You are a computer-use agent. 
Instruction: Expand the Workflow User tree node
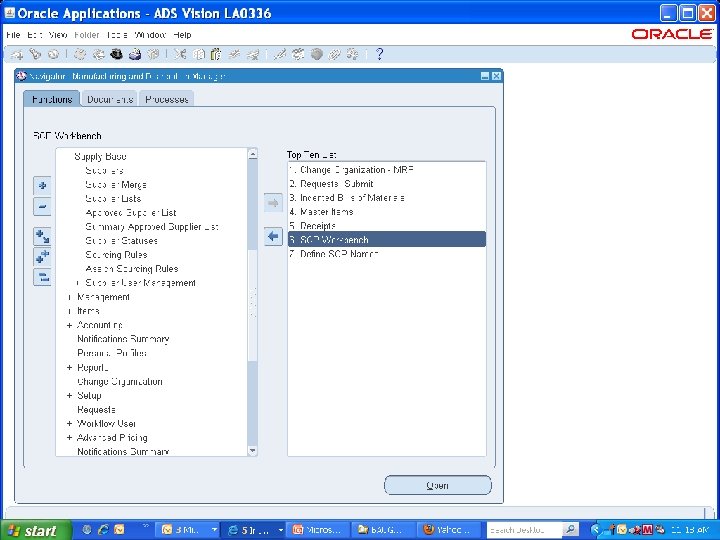(69, 424)
